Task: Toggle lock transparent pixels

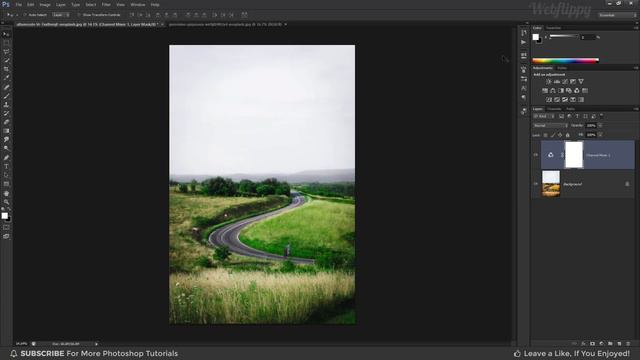Action: point(546,135)
